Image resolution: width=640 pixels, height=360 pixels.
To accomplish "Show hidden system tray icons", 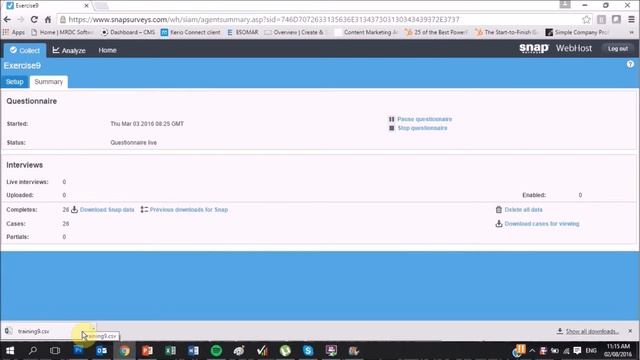I will click(x=532, y=351).
